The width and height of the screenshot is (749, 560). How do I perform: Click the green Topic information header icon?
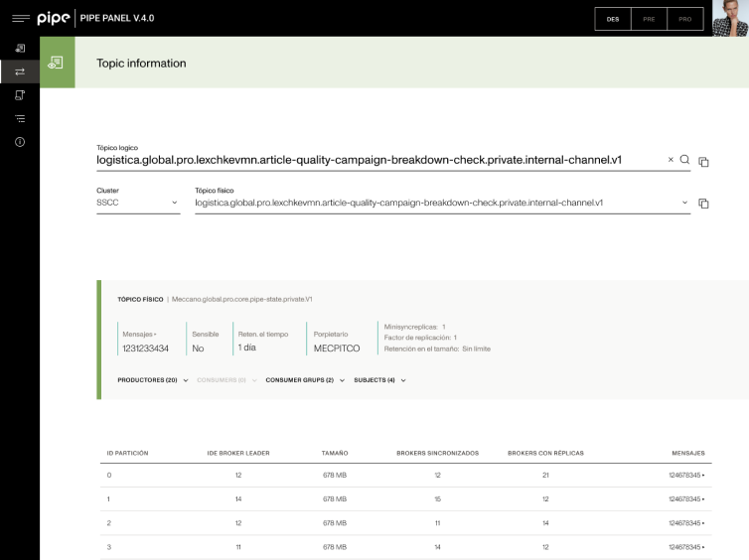(x=57, y=63)
